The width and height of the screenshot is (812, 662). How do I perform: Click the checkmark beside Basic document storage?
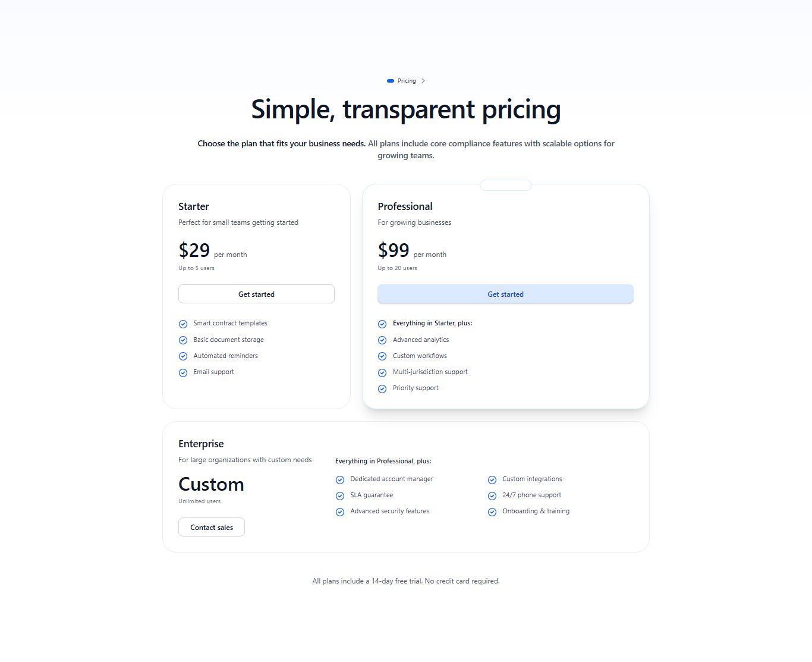tap(183, 340)
